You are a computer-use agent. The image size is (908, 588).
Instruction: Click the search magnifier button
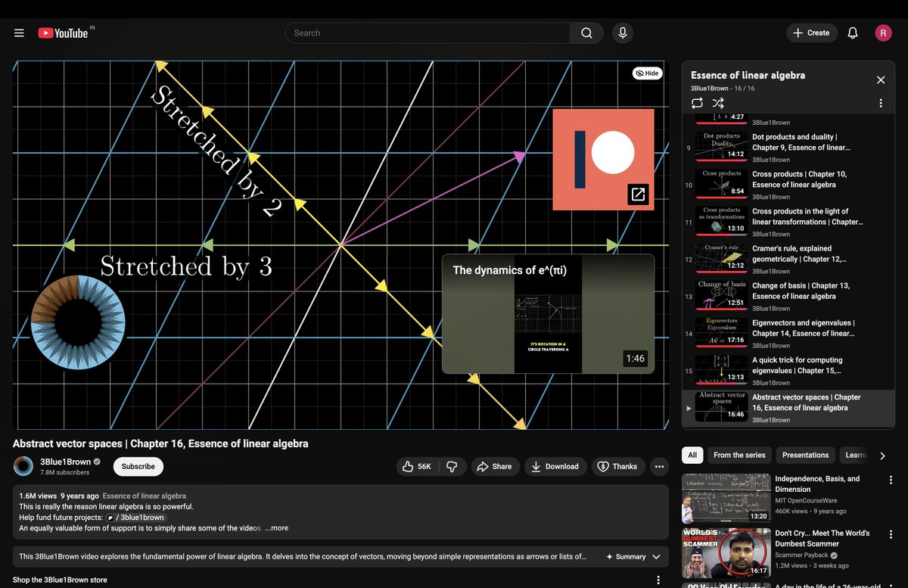click(586, 33)
